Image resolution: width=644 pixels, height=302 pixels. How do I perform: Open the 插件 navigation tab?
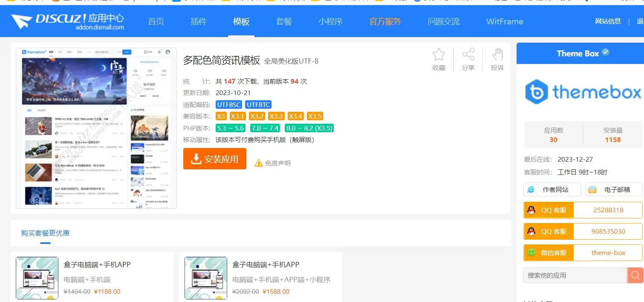[x=199, y=21]
